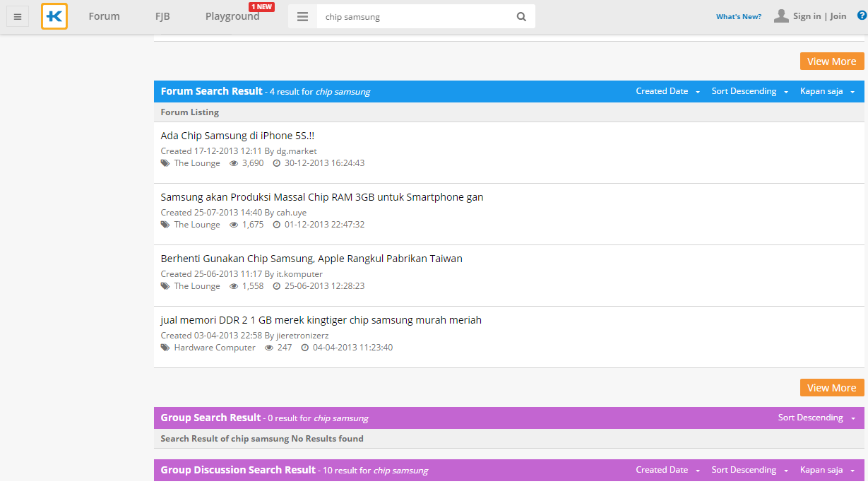Click tag icon in RAM 3GB thread row
Viewport: 868px width, 484px height.
pos(165,225)
